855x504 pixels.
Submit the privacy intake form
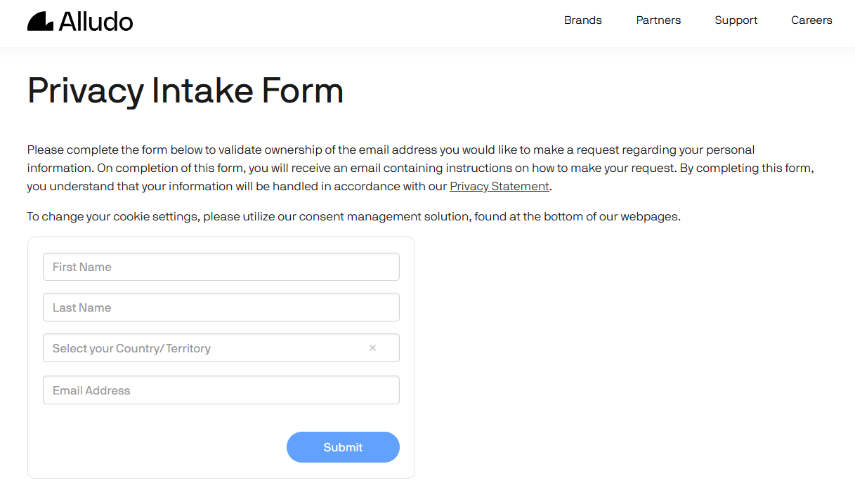click(343, 447)
